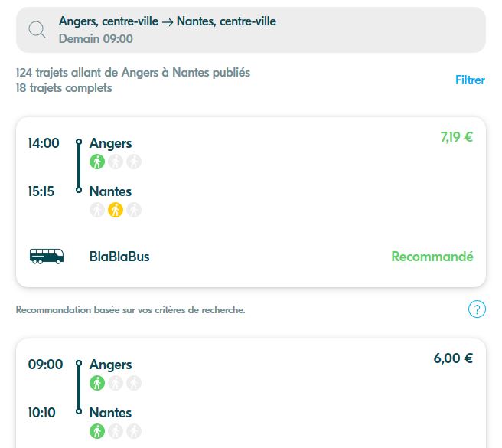Click the last grey walking icon under Angers 14:00
This screenshot has width=502, height=448.
click(x=134, y=162)
